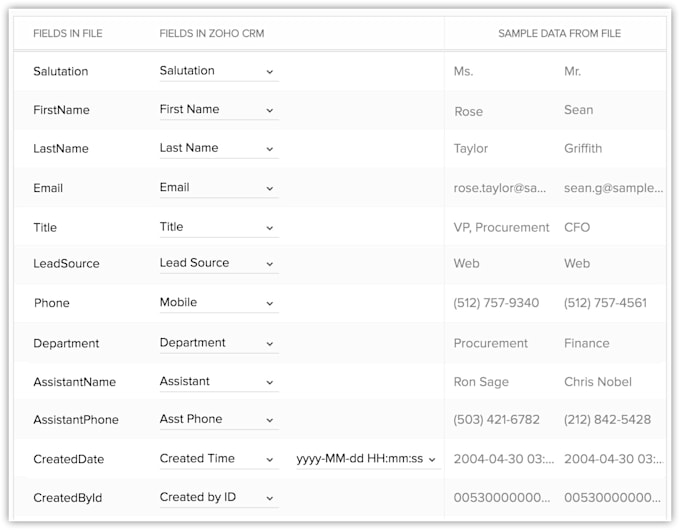
Task: Open the Department CRM field dropdown
Action: tap(219, 343)
